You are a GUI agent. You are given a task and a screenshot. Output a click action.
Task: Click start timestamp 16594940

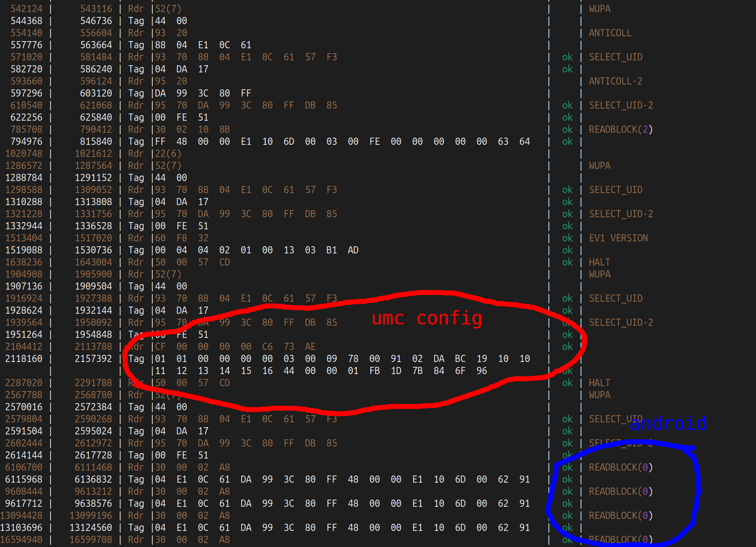tap(21, 540)
